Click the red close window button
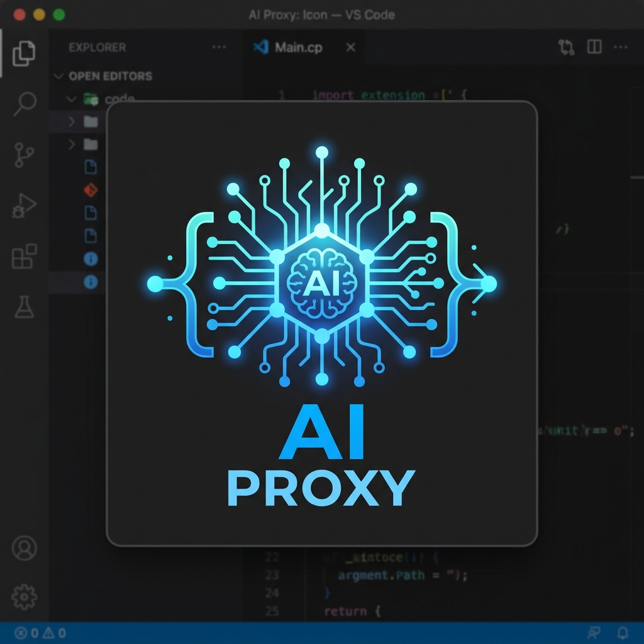This screenshot has width=644, height=644. (19, 15)
